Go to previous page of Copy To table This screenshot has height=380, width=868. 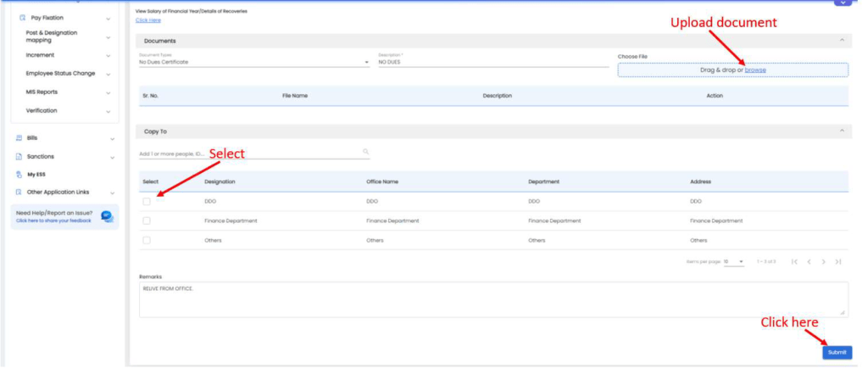[809, 261]
